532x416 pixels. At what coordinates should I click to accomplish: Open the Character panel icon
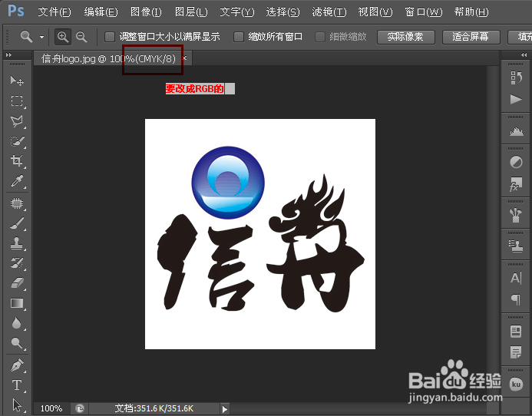coord(516,279)
